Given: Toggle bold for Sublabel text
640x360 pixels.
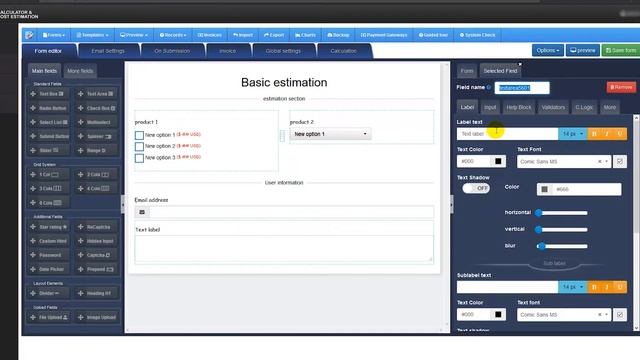Looking at the screenshot, I should pos(594,287).
